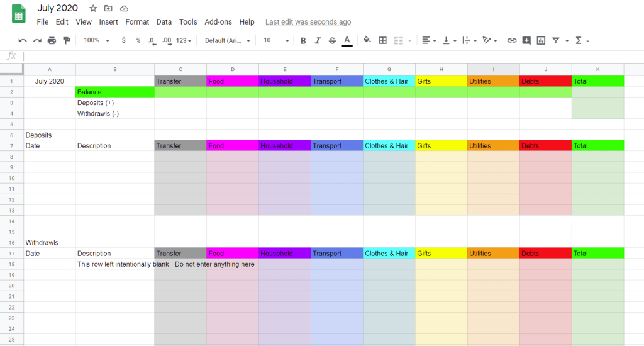The image size is (644, 346).
Task: Toggle bold formatting
Action: point(303,40)
